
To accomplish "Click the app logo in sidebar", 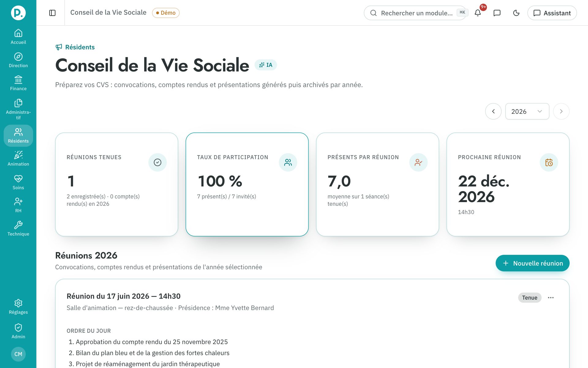I will pyautogui.click(x=18, y=13).
